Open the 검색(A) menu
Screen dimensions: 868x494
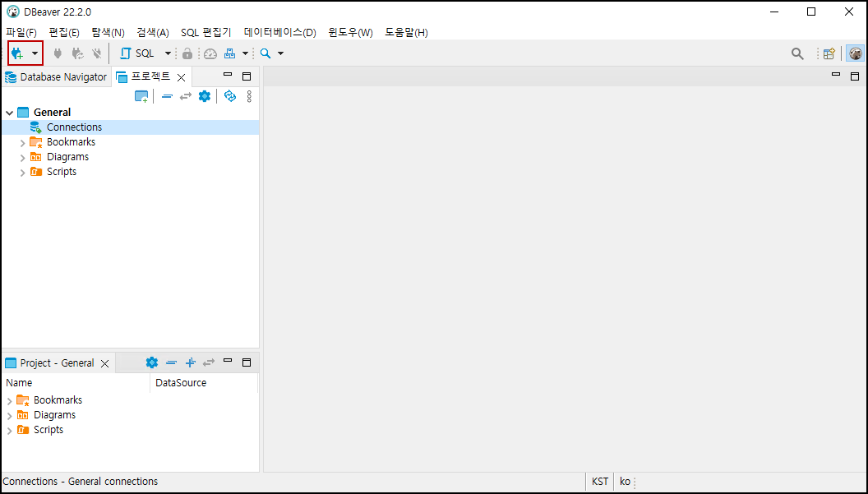click(153, 33)
